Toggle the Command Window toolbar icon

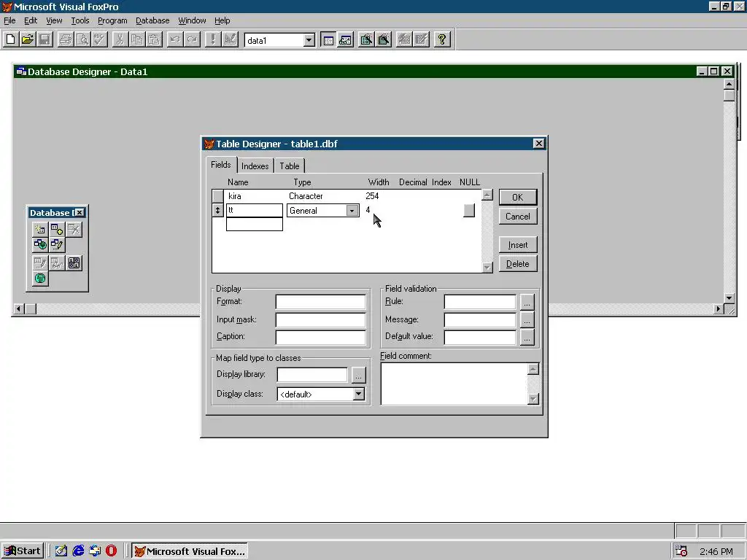[328, 39]
